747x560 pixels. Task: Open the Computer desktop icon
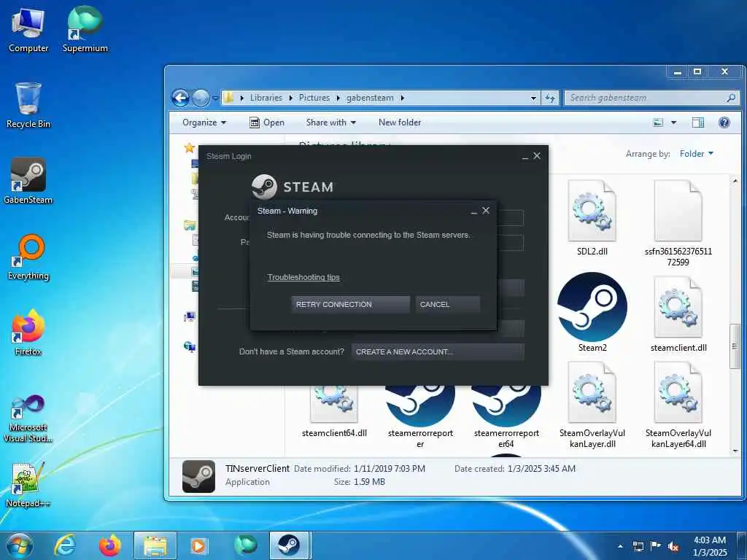[x=28, y=30]
